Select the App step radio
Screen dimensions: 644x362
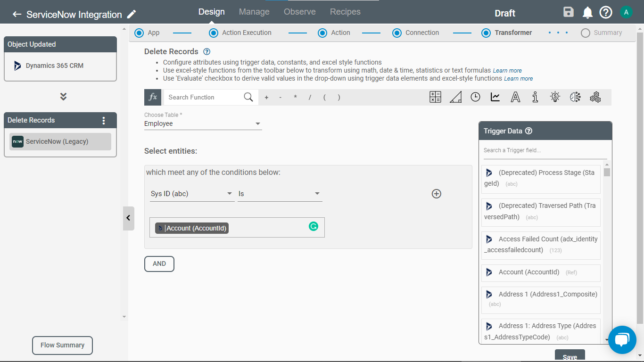tap(139, 33)
